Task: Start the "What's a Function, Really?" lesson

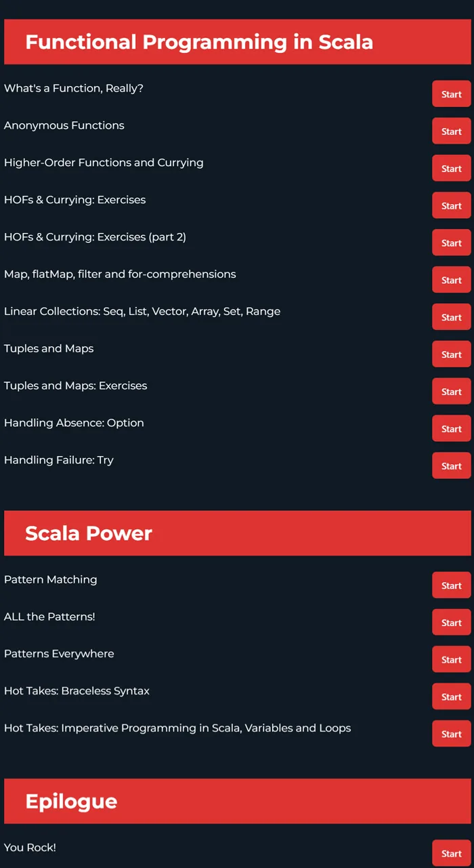Action: tap(452, 94)
